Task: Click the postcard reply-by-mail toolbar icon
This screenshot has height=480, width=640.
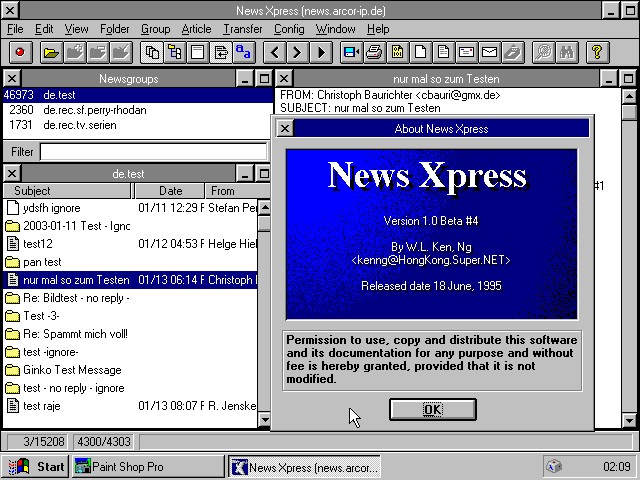Action: click(x=467, y=52)
